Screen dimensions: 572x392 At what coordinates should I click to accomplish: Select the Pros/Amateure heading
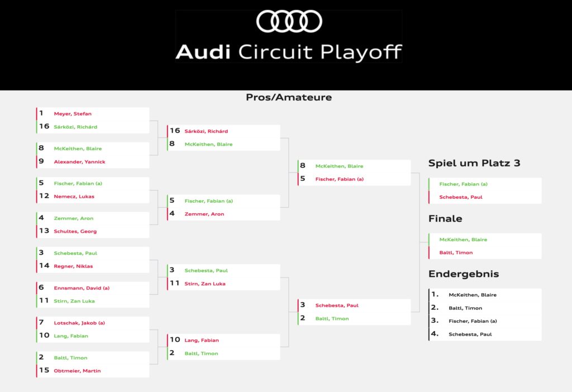[x=289, y=97]
